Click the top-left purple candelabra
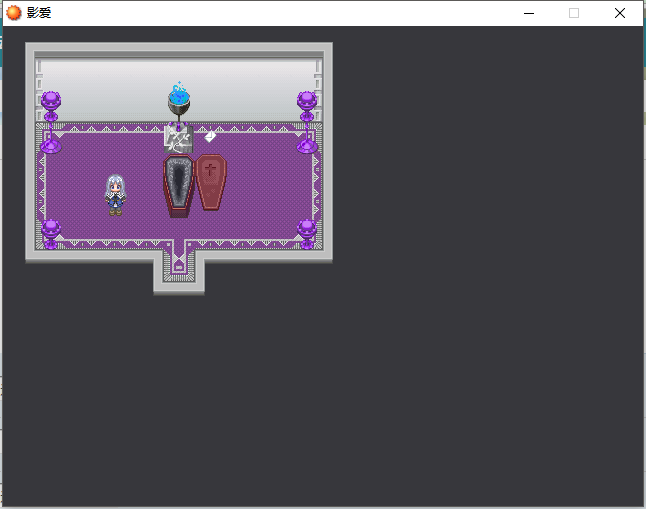The height and width of the screenshot is (509, 646). coord(51,122)
